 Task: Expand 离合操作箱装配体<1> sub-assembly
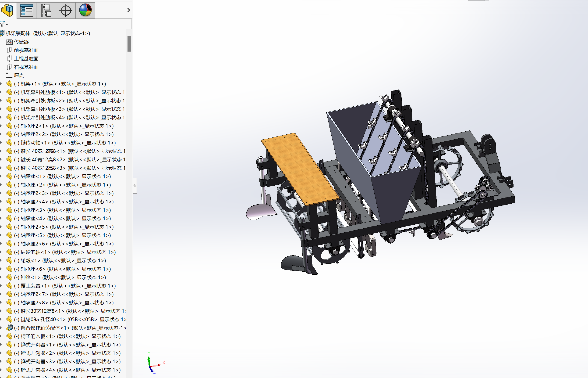[1, 328]
